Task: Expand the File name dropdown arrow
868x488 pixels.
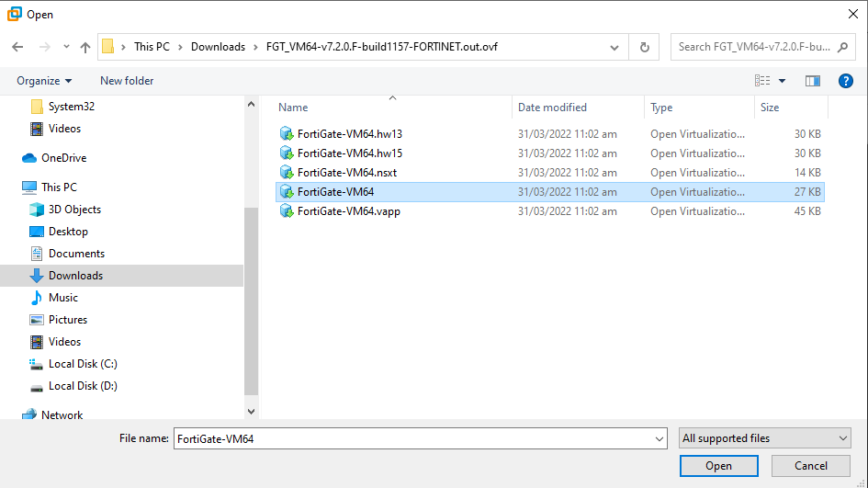Action: tap(659, 438)
